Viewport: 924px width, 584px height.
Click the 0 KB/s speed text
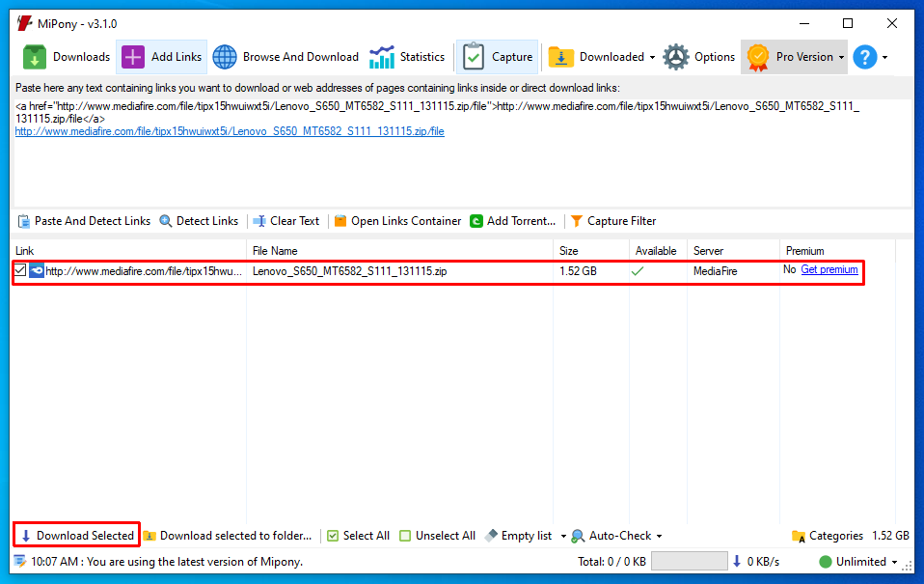coord(763,562)
